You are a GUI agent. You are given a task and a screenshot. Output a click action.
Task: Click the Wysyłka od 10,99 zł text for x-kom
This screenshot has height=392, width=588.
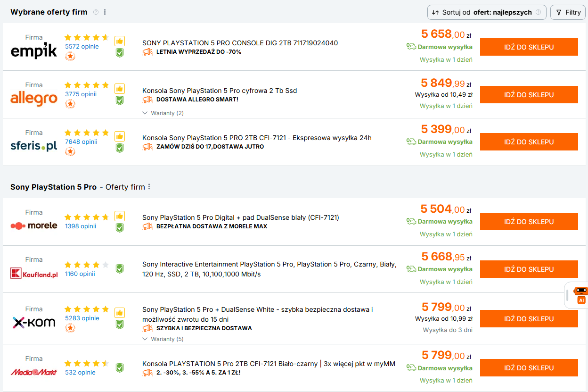pyautogui.click(x=444, y=319)
